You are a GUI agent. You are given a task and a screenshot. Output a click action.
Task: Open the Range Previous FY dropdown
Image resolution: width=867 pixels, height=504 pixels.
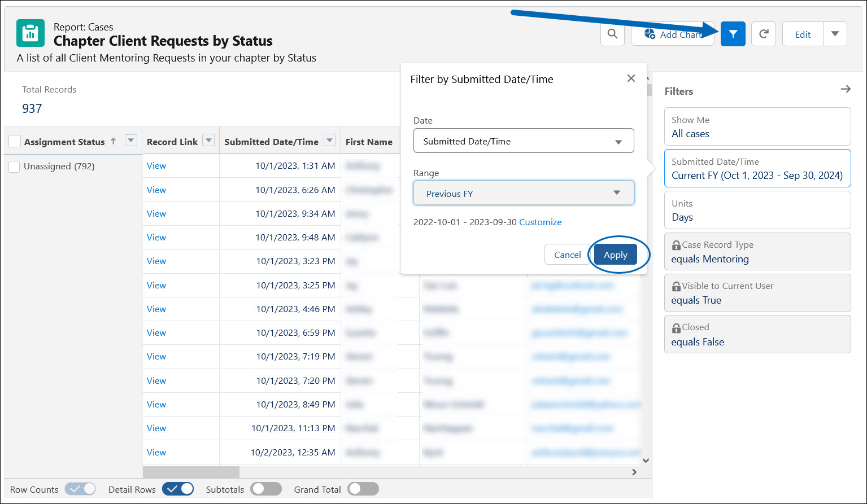click(524, 193)
